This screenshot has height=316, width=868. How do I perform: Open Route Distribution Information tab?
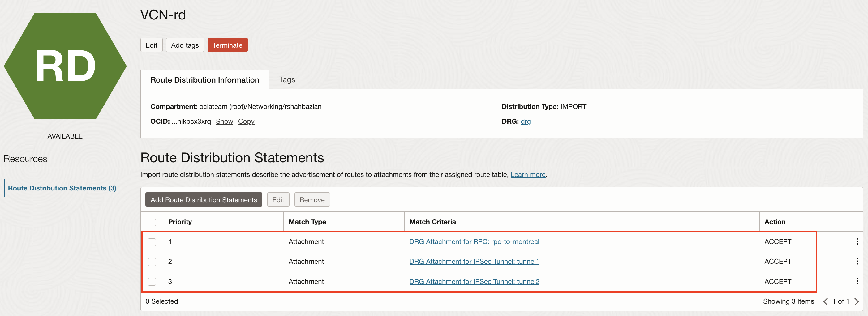click(204, 80)
